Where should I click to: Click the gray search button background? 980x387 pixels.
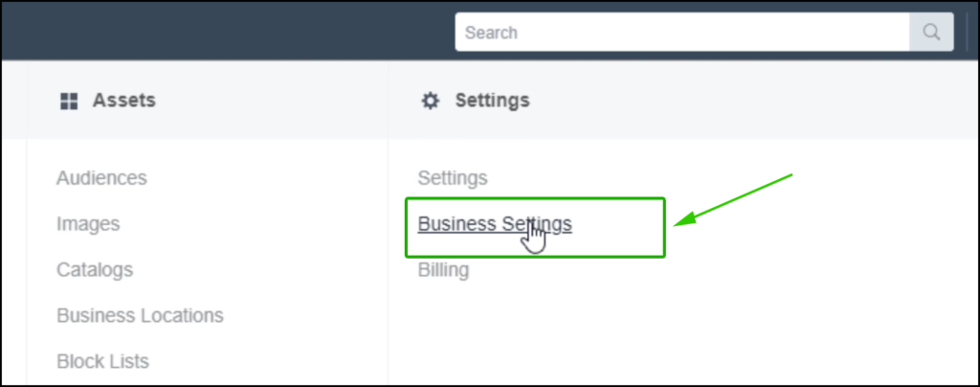pos(931,32)
